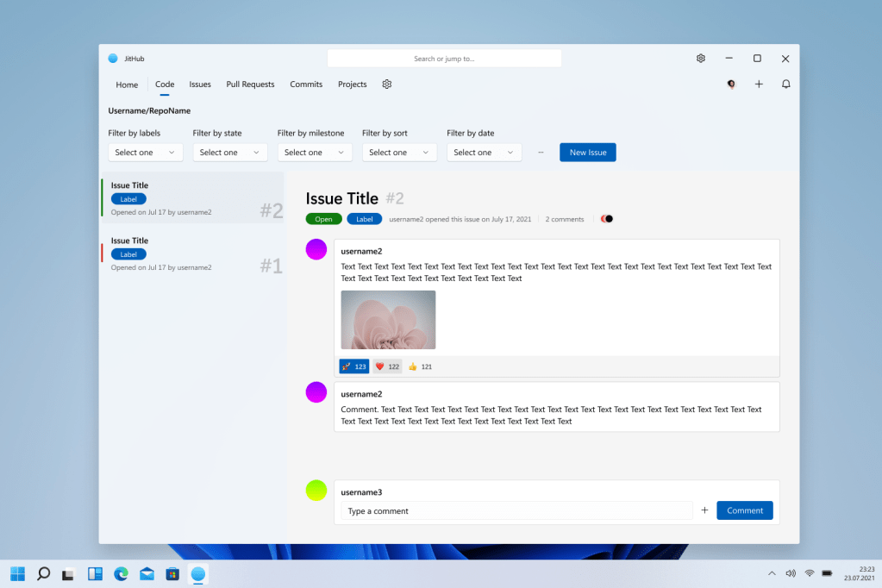
Task: Expand the Filter by date dropdown
Action: coord(484,153)
